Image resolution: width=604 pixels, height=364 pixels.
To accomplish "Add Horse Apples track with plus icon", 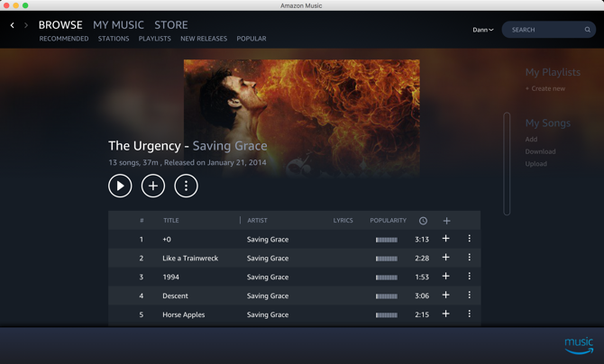I will point(445,314).
